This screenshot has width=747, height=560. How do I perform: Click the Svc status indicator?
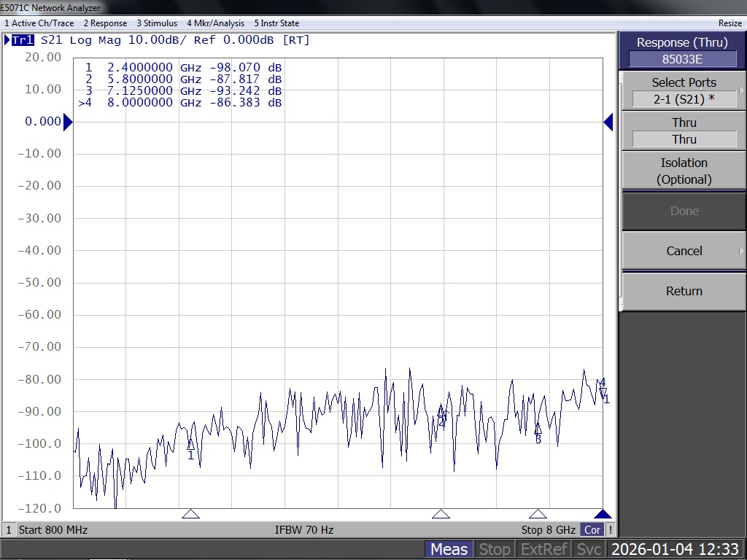(x=589, y=549)
